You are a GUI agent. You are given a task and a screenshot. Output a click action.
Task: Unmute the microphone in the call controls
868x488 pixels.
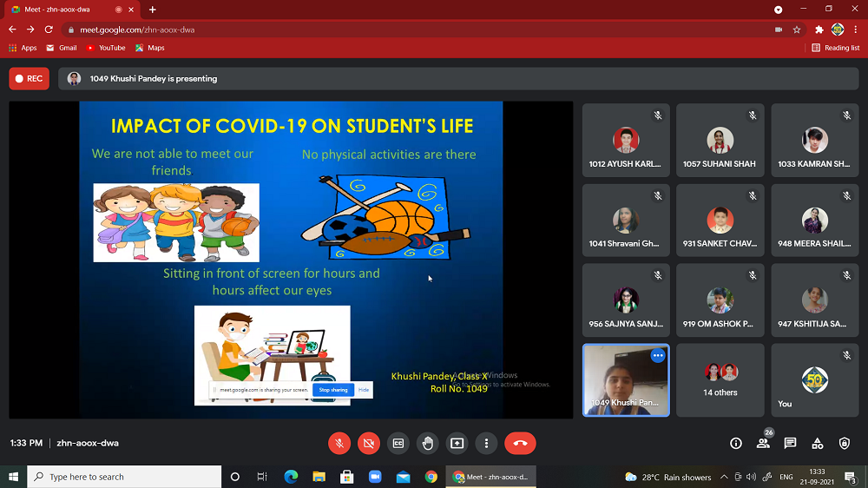coord(339,443)
